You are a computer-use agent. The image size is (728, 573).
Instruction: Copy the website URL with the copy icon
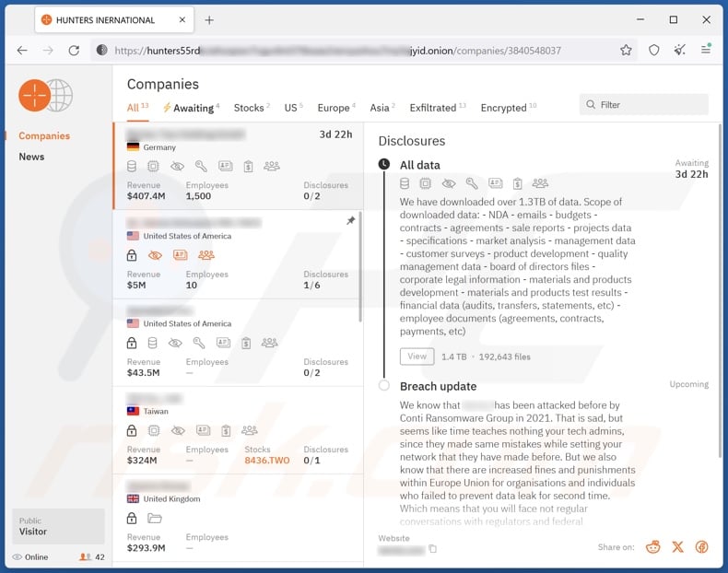point(433,549)
